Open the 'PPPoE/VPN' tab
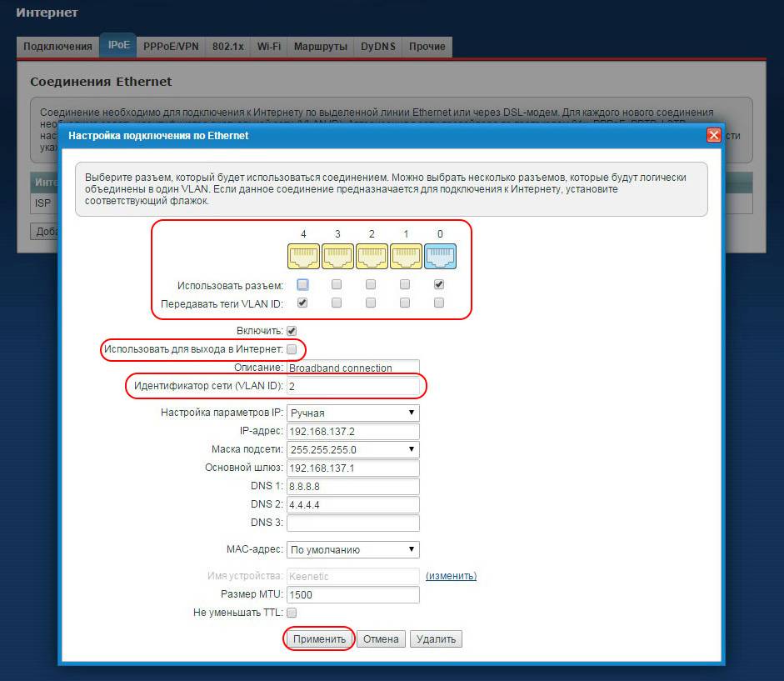 pyautogui.click(x=171, y=47)
